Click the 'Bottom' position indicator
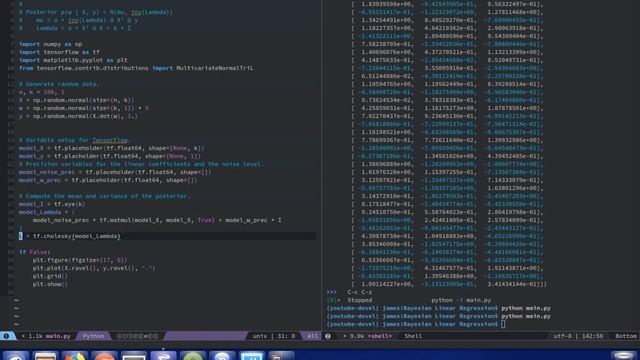This screenshot has height=360, width=640. coord(626,336)
